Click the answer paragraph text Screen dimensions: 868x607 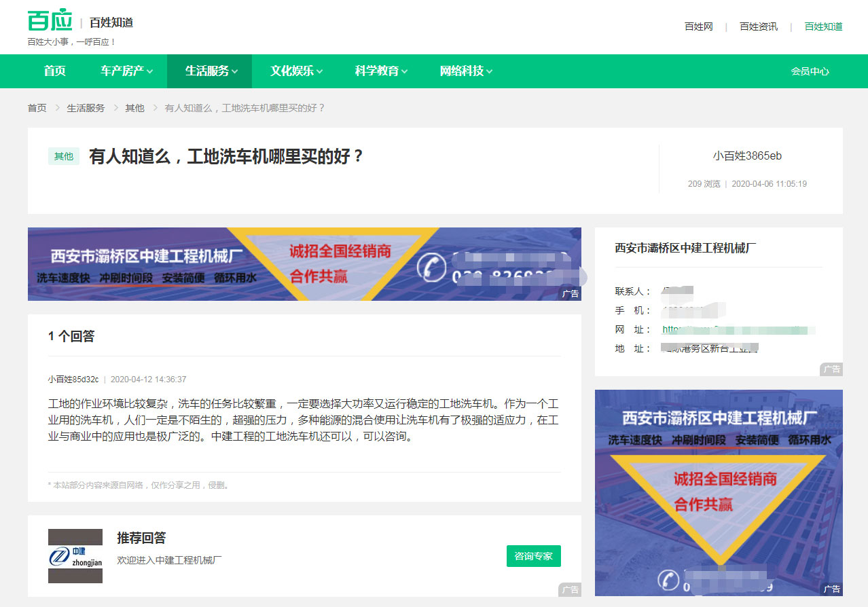304,420
